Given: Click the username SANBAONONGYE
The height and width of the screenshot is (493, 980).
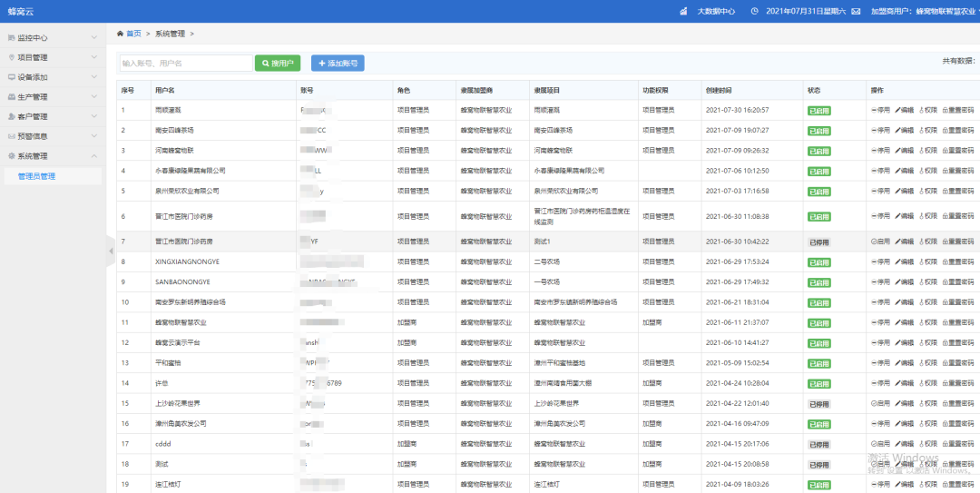Looking at the screenshot, I should 181,282.
